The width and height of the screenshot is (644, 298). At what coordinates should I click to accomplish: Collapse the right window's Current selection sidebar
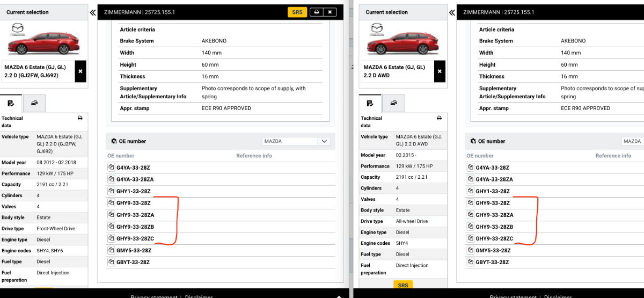click(x=452, y=12)
